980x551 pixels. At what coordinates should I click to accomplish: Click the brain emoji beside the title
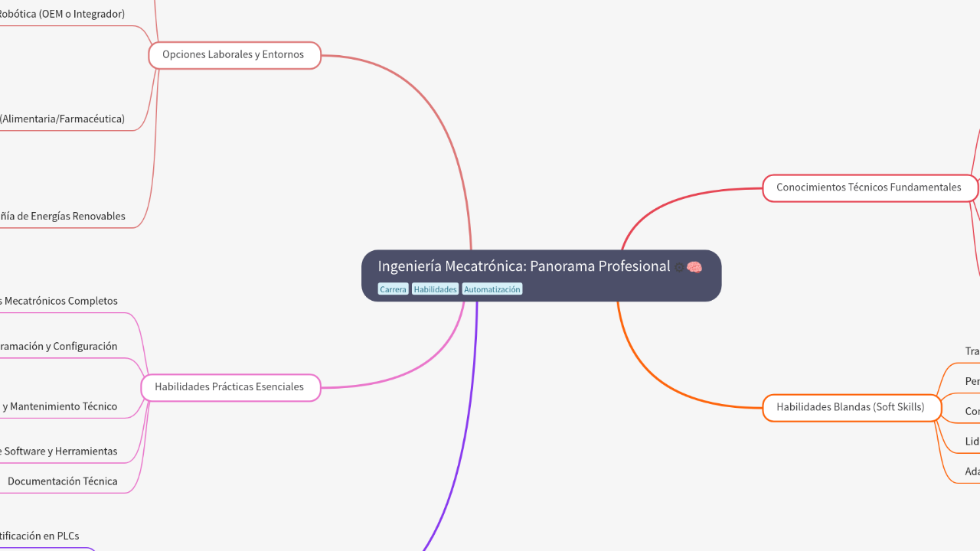click(694, 266)
